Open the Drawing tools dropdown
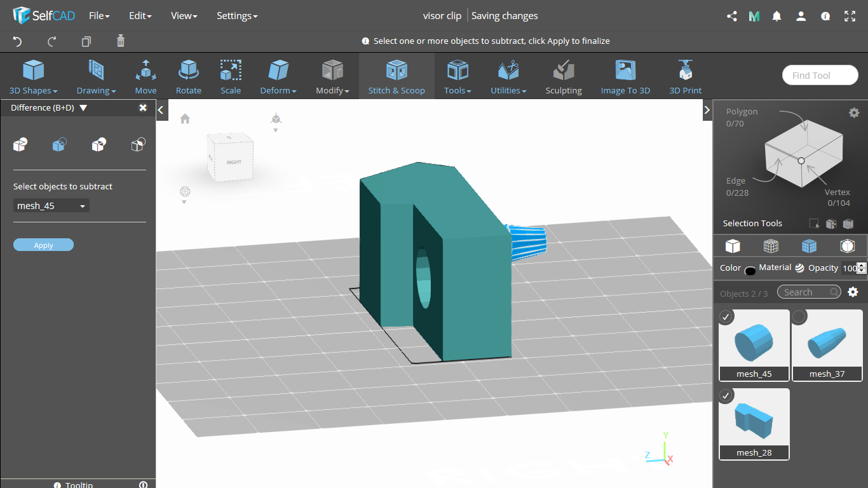 tap(96, 76)
